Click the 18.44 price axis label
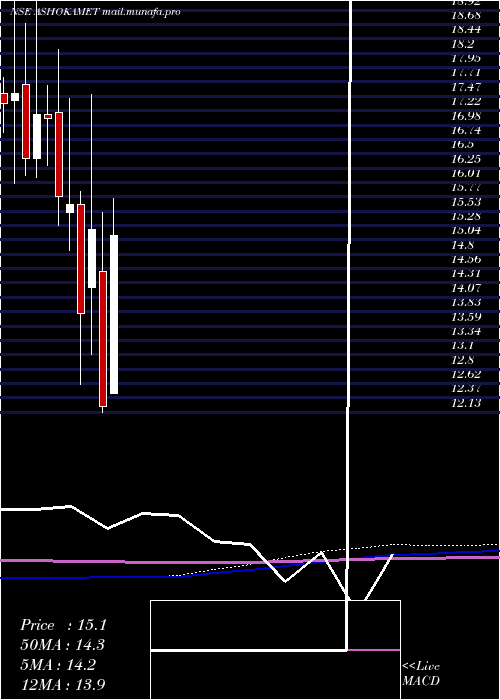This screenshot has width=500, height=700. pyautogui.click(x=466, y=30)
